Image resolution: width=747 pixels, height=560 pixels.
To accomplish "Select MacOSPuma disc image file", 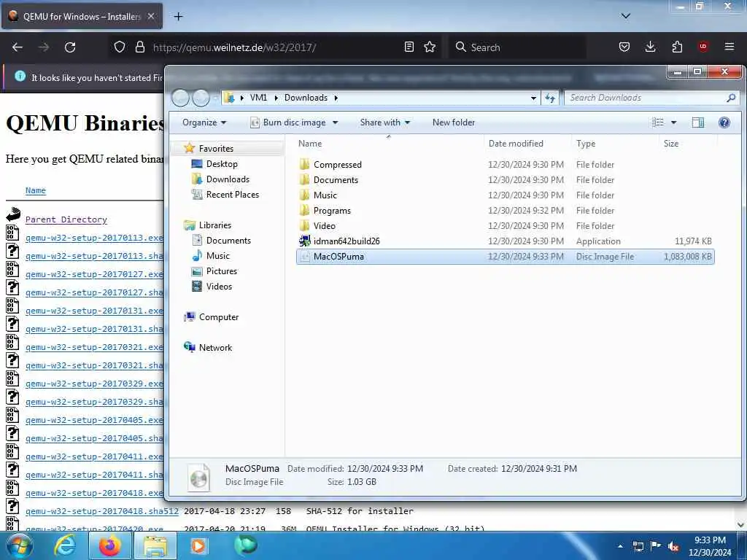I will [x=505, y=257].
